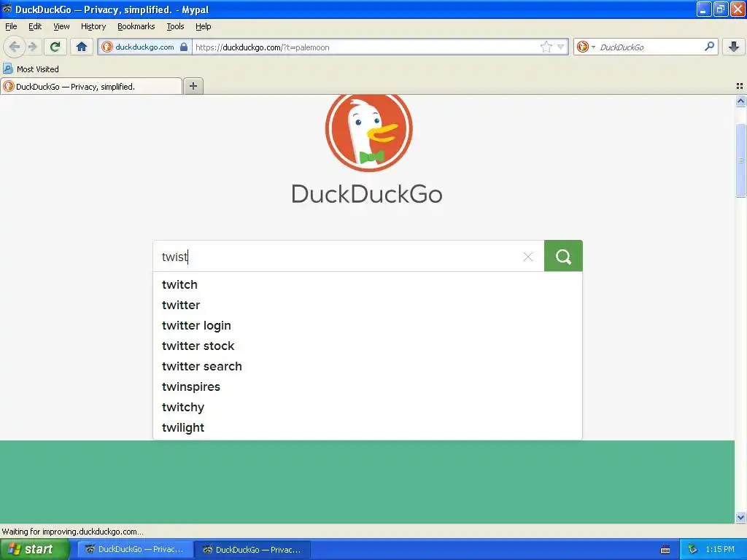Choose the "twinspires" suggestion
This screenshot has width=747, height=560.
(368, 386)
